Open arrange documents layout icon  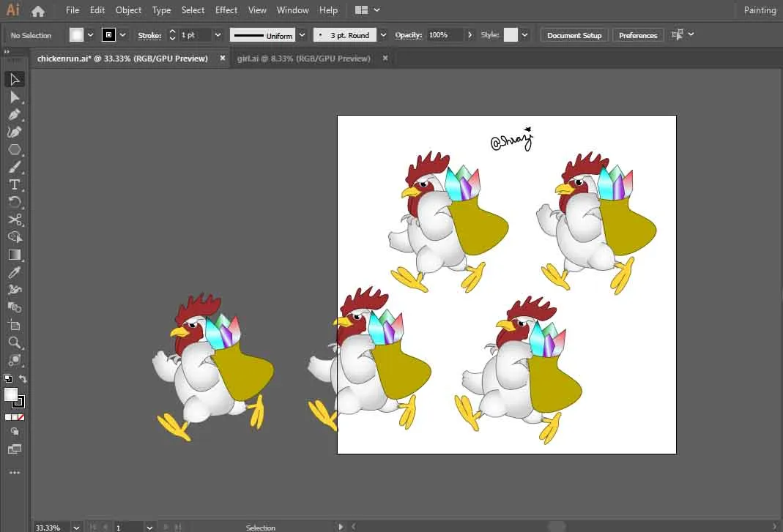coord(362,10)
